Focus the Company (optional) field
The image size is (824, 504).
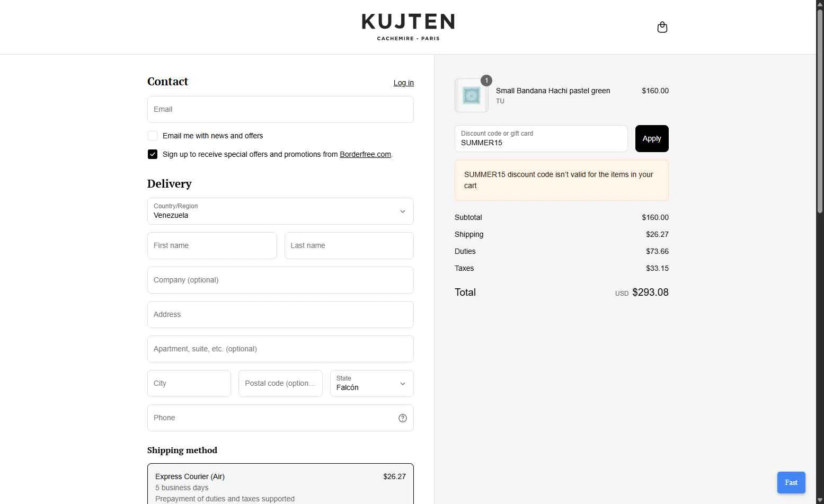280,280
